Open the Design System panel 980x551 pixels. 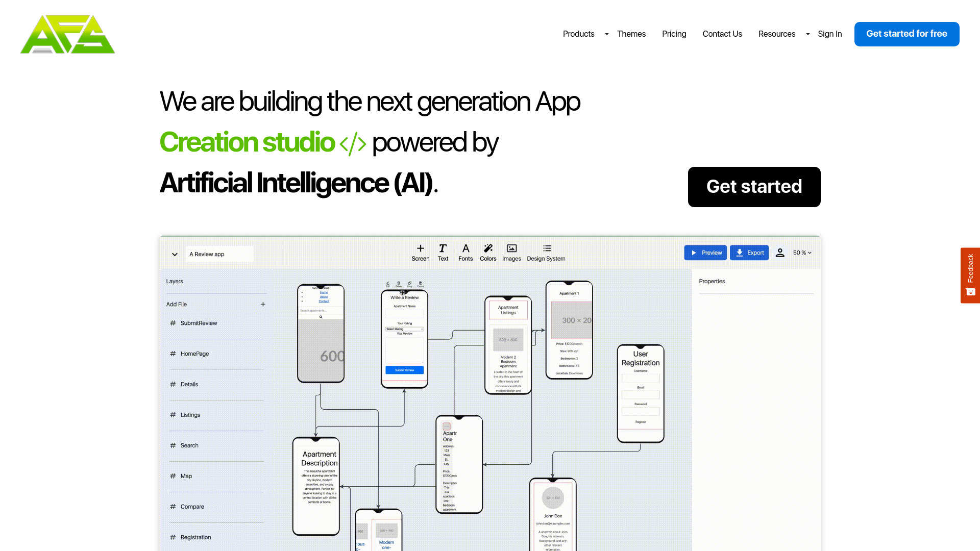click(x=546, y=253)
